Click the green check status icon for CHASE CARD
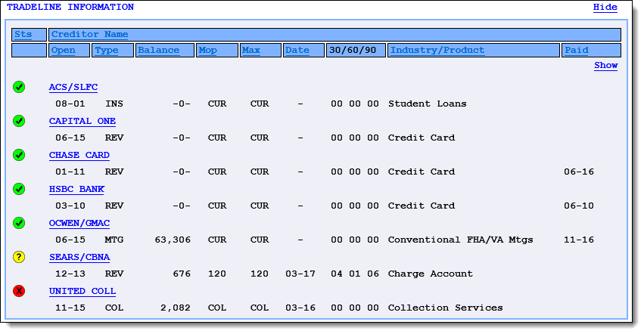The width and height of the screenshot is (644, 334). (19, 155)
